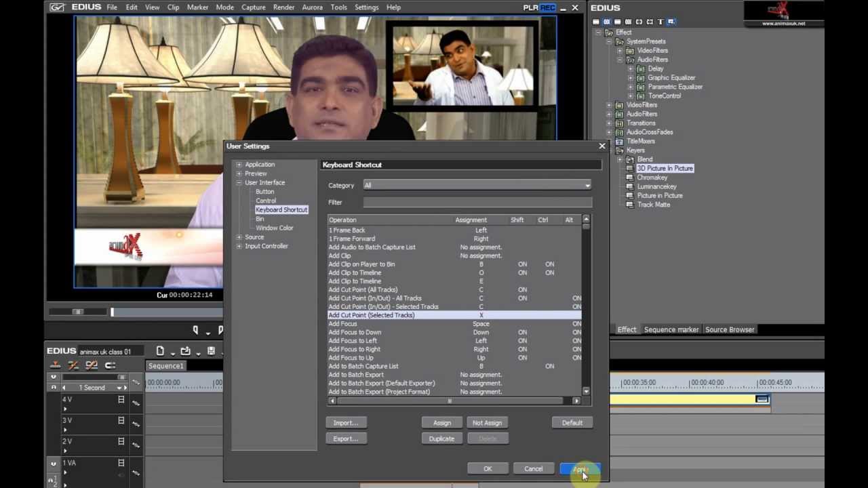This screenshot has height=488, width=868.
Task: Click the sync-lock icon on track 4 V
Action: (136, 403)
